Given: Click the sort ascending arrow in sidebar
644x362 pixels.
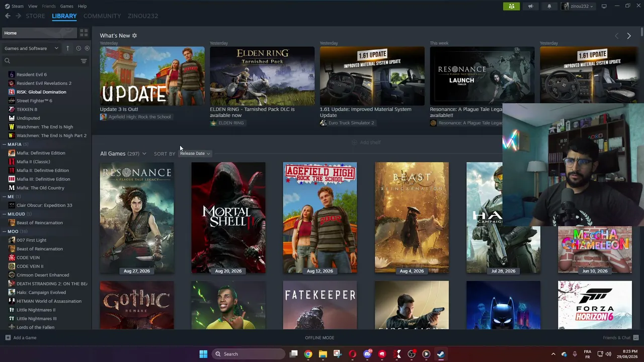Looking at the screenshot, I should tap(67, 48).
